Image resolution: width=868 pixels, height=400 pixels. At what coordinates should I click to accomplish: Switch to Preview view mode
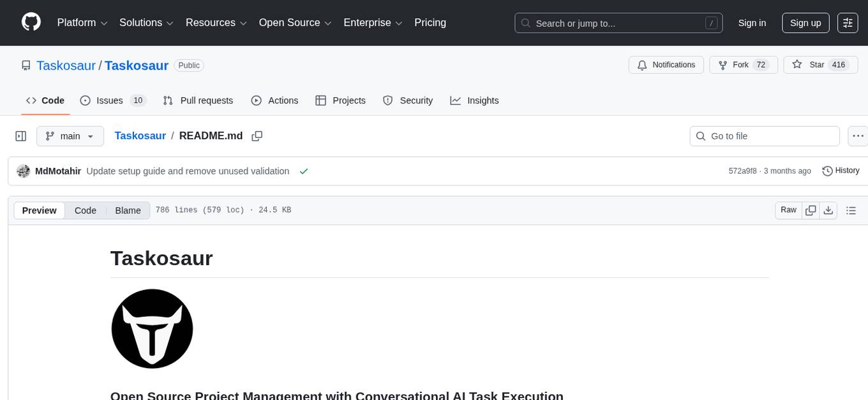click(x=40, y=210)
